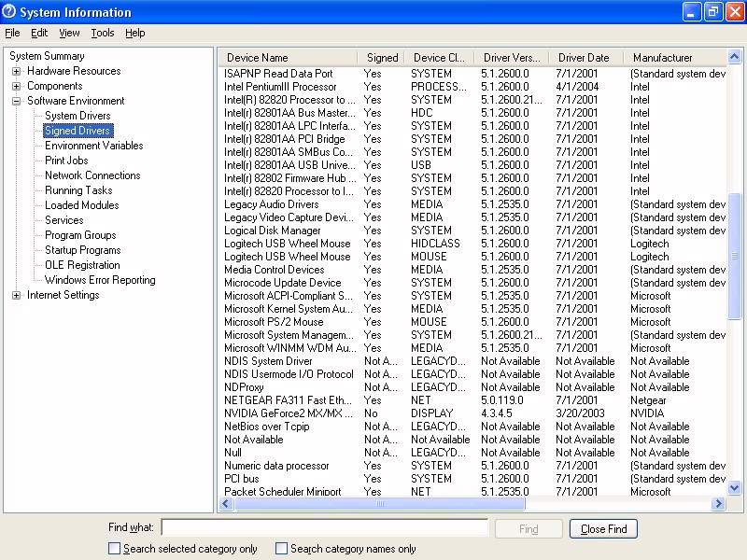Open the Tools menu
Viewport: 747px width, 560px height.
tap(103, 33)
